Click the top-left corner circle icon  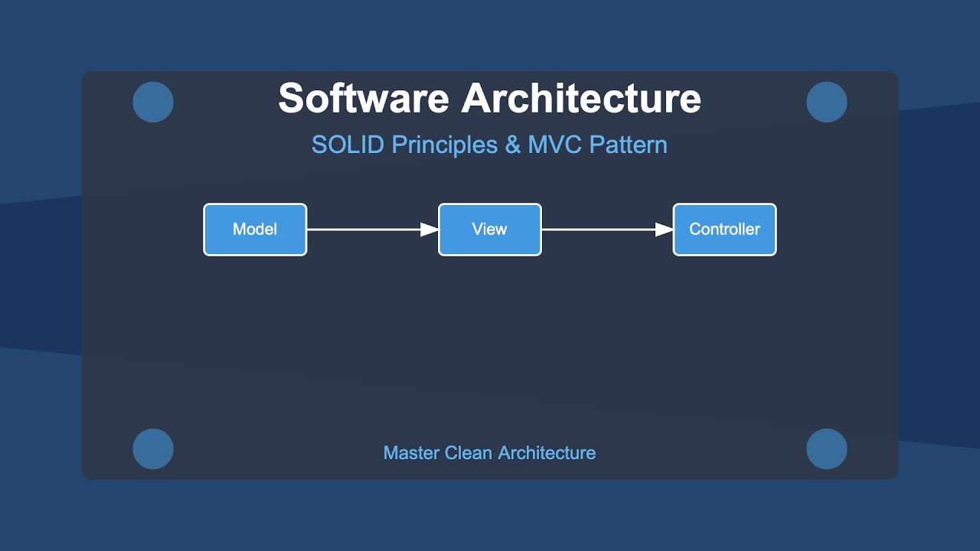153,101
